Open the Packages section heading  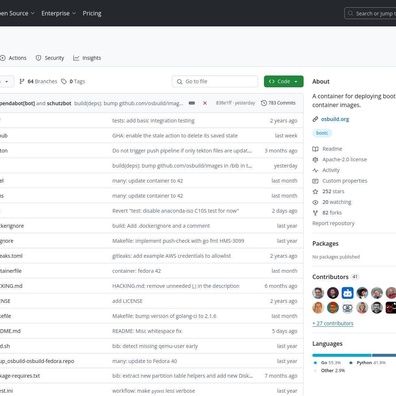pos(325,243)
